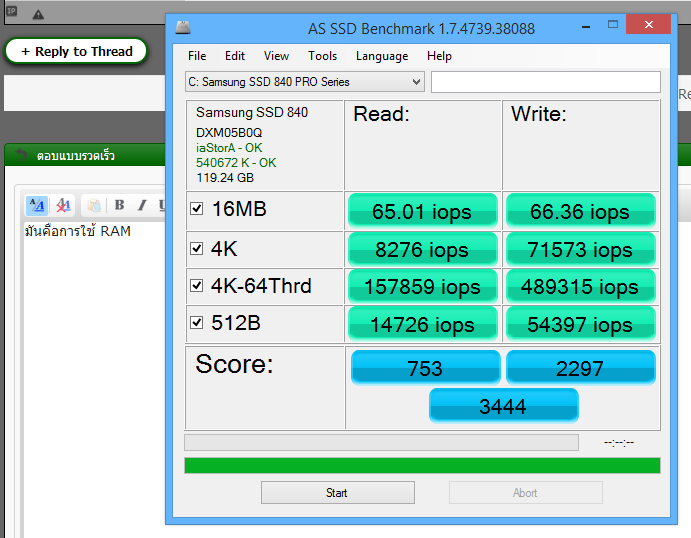691x538 pixels.
Task: Click the switch editor mode A/A icon
Action: click(x=36, y=205)
